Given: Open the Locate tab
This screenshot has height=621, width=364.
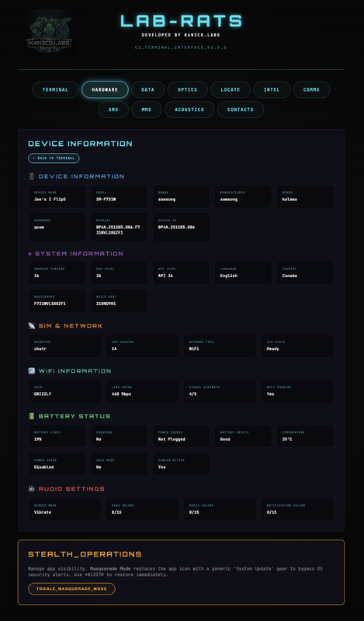Looking at the screenshot, I should [x=231, y=89].
